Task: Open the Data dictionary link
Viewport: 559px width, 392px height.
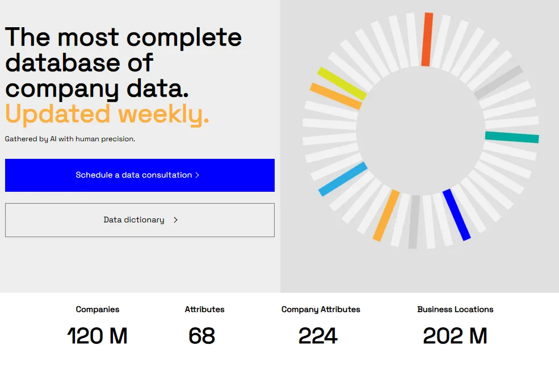Action: pos(140,220)
